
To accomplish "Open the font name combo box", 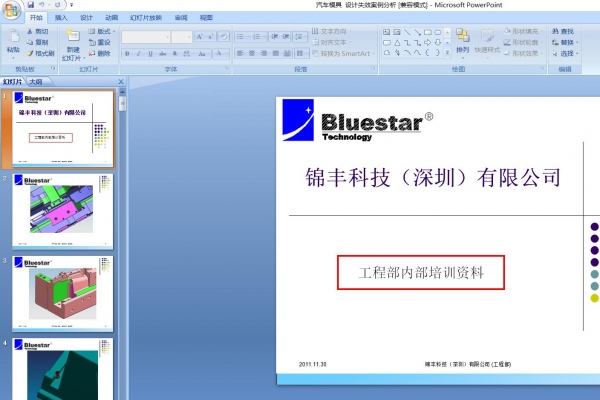I will (146, 37).
